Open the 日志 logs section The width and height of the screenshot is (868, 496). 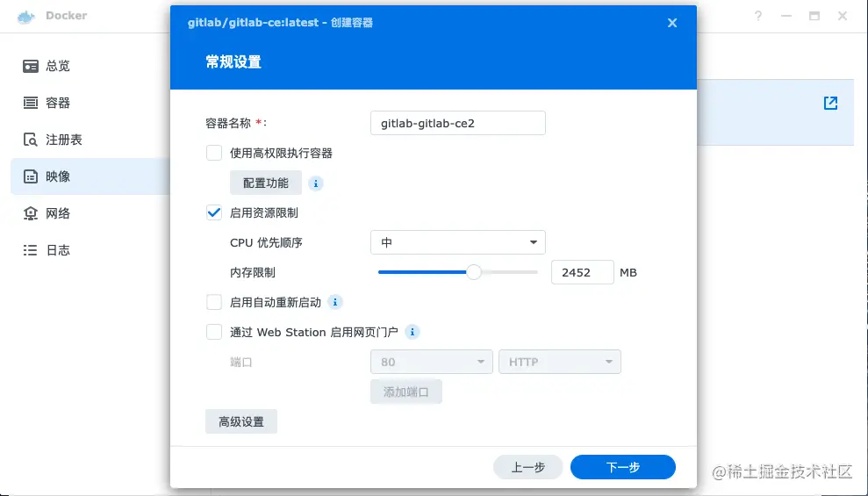[x=90, y=250]
